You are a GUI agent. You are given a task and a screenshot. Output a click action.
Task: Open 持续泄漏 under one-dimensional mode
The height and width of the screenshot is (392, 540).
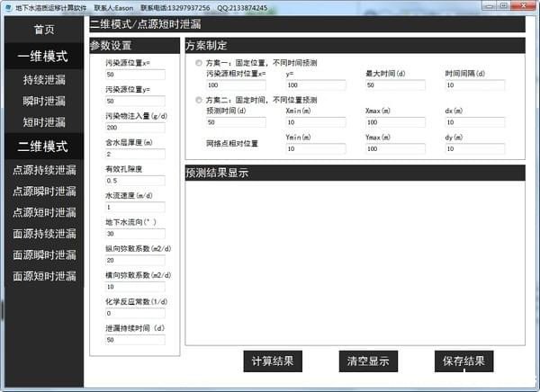(44, 80)
